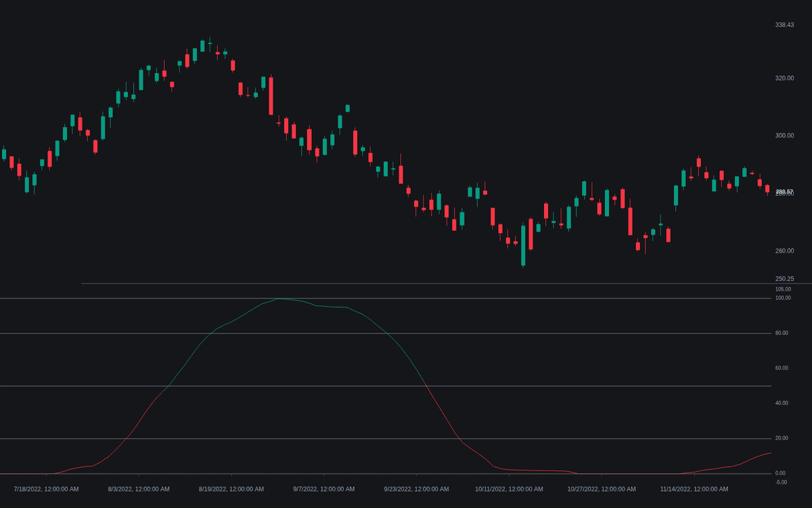Click the 300.00 price axis label
Image resolution: width=812 pixels, height=508 pixels.
784,136
